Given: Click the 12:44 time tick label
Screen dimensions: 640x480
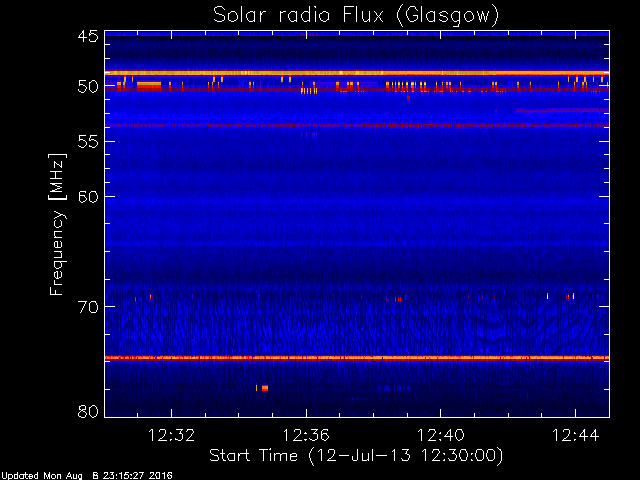Looking at the screenshot, I should point(576,435).
